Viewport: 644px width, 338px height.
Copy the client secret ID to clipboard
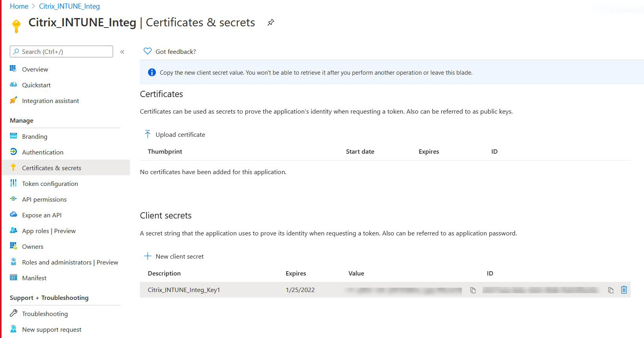coord(611,290)
